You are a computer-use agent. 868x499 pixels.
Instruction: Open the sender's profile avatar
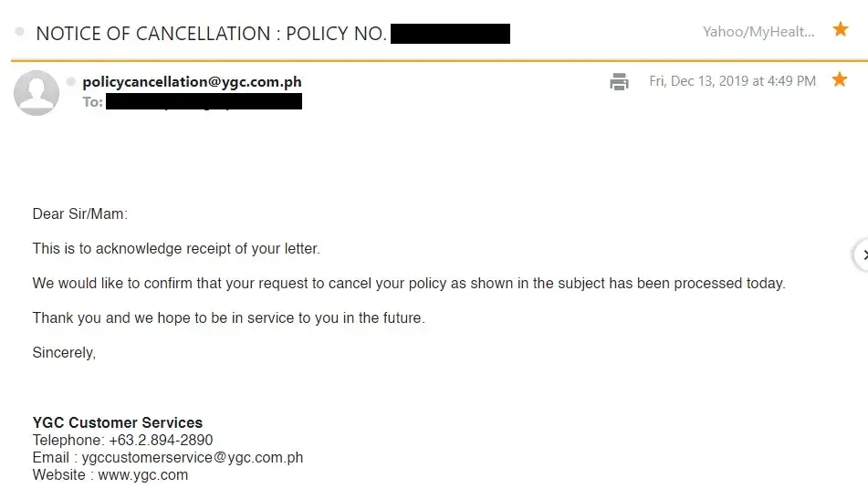(x=37, y=92)
